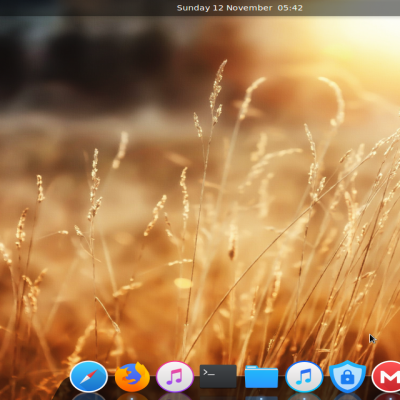This screenshot has width=400, height=400.
Task: Open the pink music note app
Action: tap(175, 377)
